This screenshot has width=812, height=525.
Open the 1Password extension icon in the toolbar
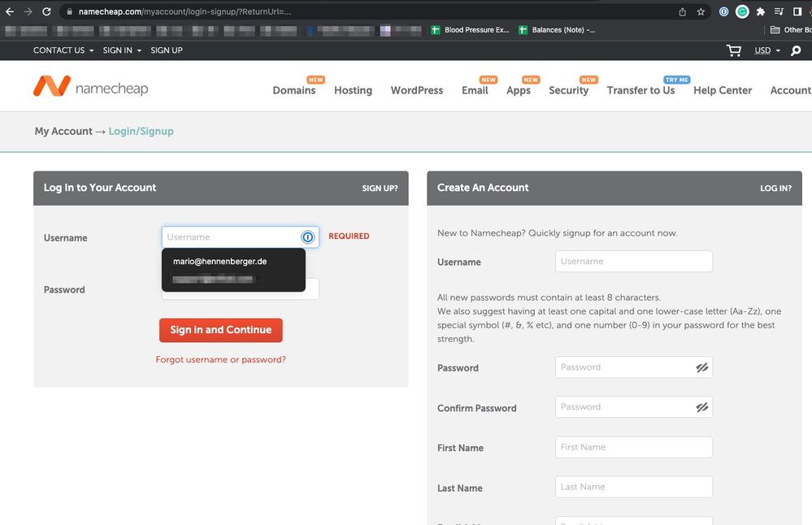click(x=724, y=11)
